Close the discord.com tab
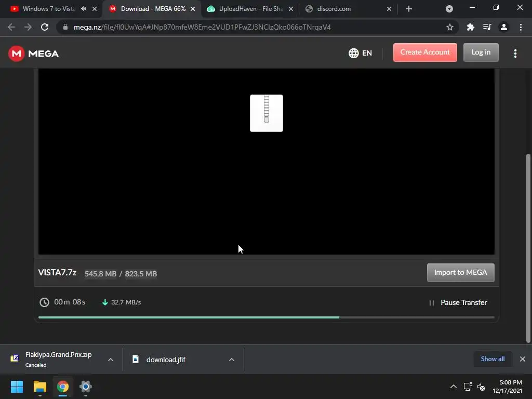Image resolution: width=532 pixels, height=399 pixels. pos(389,9)
